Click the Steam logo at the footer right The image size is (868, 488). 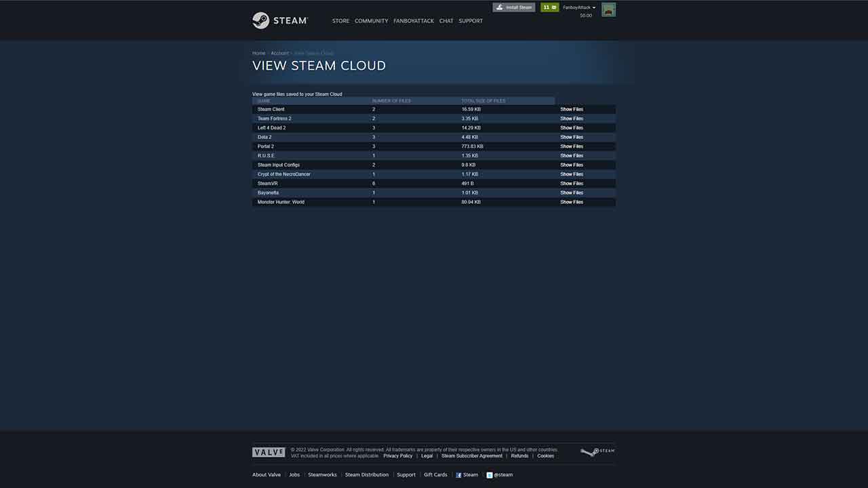pos(597,451)
